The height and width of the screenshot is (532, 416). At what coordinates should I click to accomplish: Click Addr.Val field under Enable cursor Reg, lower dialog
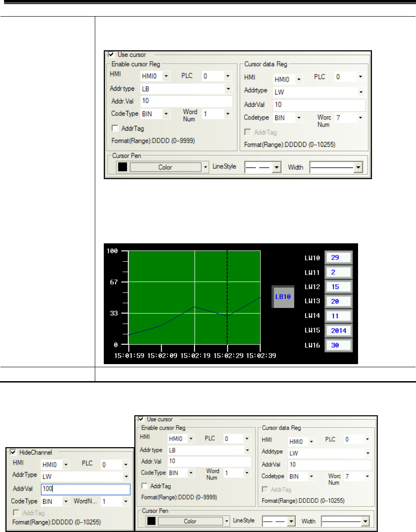209,461
